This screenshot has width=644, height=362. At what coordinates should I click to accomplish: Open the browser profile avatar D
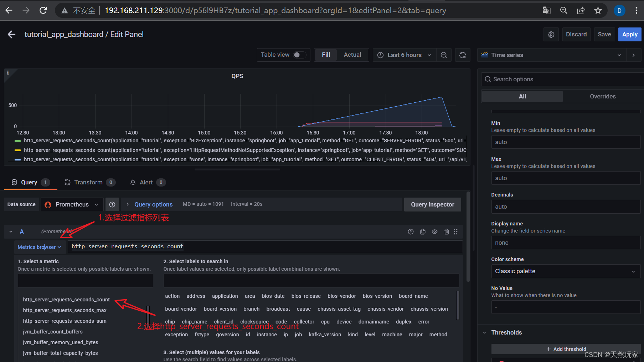click(x=619, y=10)
